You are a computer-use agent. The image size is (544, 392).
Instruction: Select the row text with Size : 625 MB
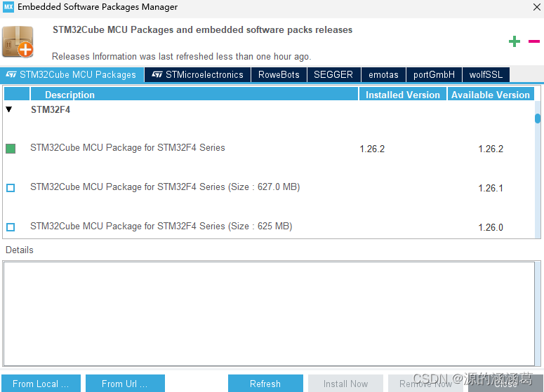click(x=161, y=227)
